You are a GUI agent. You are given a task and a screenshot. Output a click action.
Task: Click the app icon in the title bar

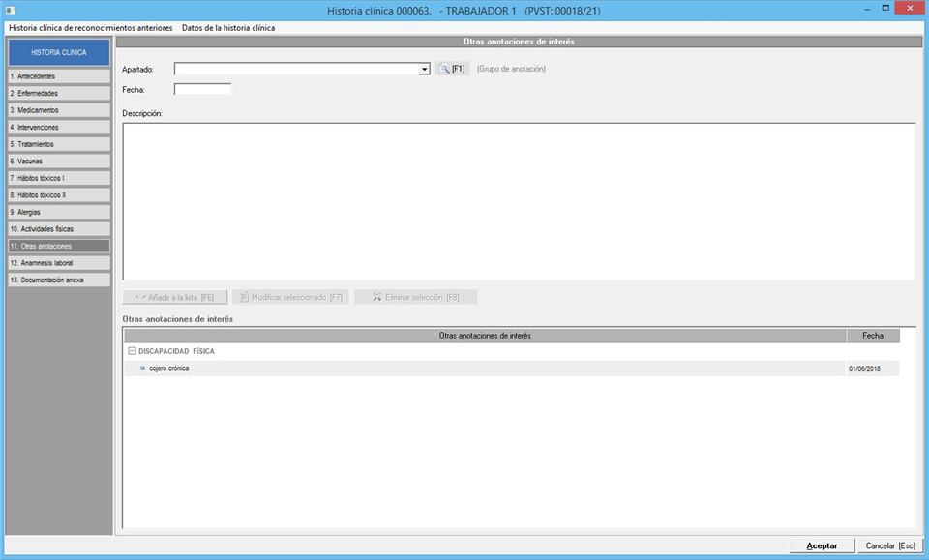click(11, 10)
